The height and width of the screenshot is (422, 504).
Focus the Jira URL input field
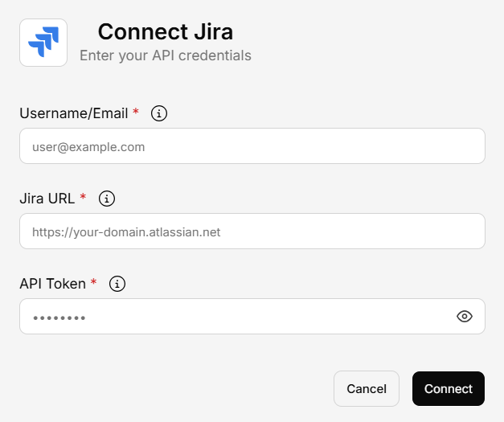coord(252,231)
